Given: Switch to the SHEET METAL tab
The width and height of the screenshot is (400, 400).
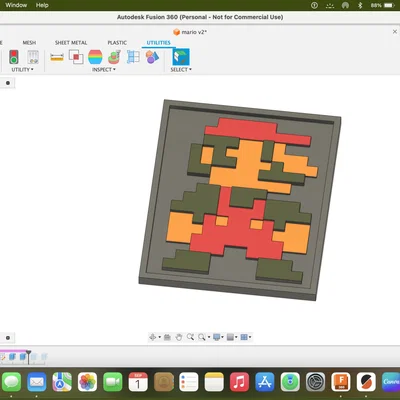Looking at the screenshot, I should 71,43.
